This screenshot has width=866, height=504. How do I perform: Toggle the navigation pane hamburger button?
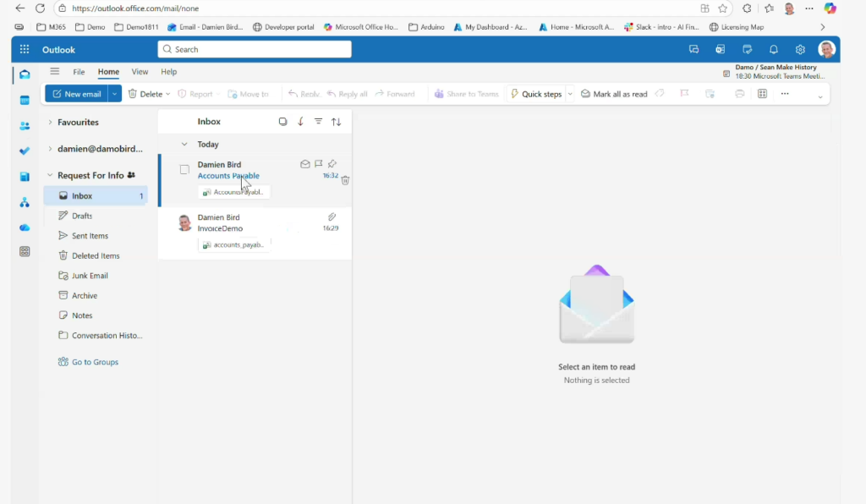[x=55, y=72]
